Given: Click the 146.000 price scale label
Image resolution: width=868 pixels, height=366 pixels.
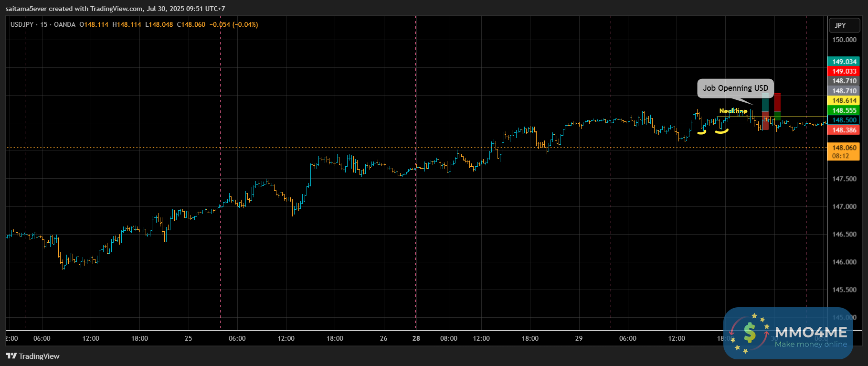Looking at the screenshot, I should click(844, 262).
